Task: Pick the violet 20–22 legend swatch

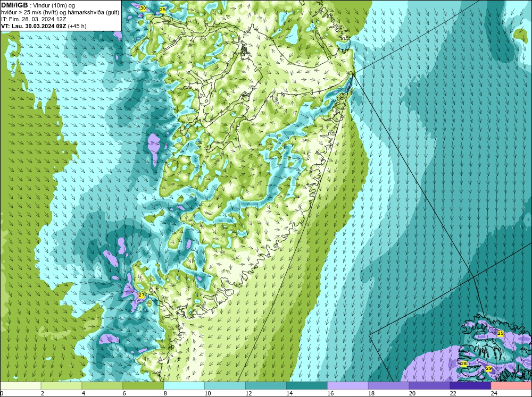Action: pyautogui.click(x=429, y=386)
